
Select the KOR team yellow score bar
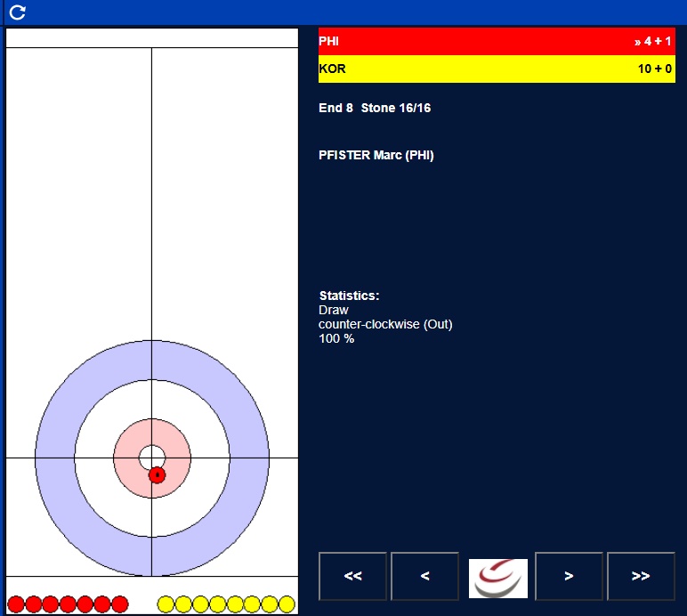497,69
